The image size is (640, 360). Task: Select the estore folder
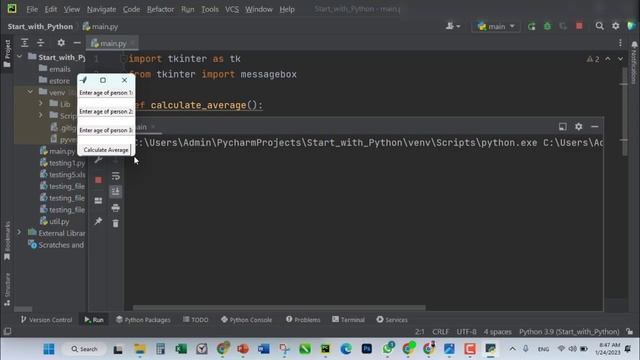(55, 80)
